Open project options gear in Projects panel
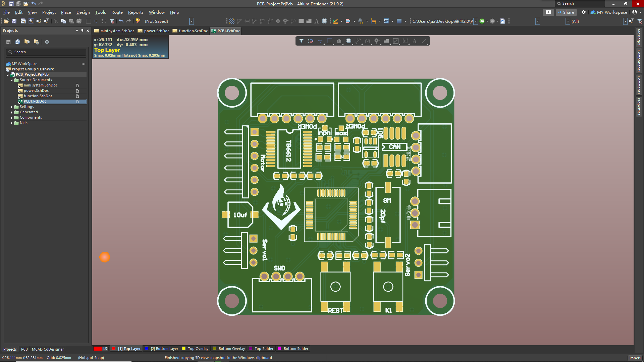 [47, 42]
